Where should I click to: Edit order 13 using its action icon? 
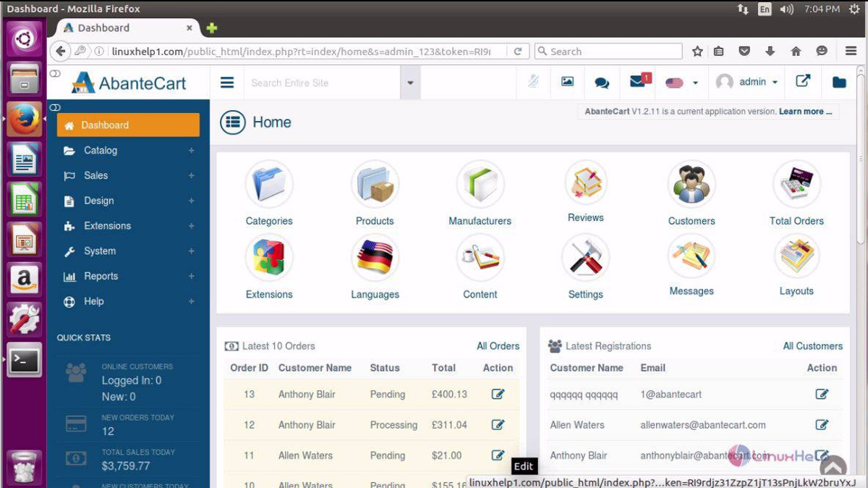pos(498,394)
